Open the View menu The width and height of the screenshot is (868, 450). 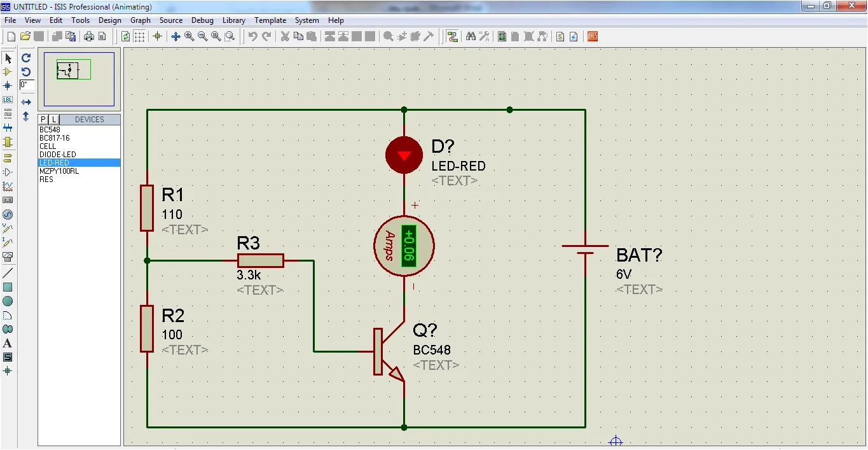[x=33, y=20]
